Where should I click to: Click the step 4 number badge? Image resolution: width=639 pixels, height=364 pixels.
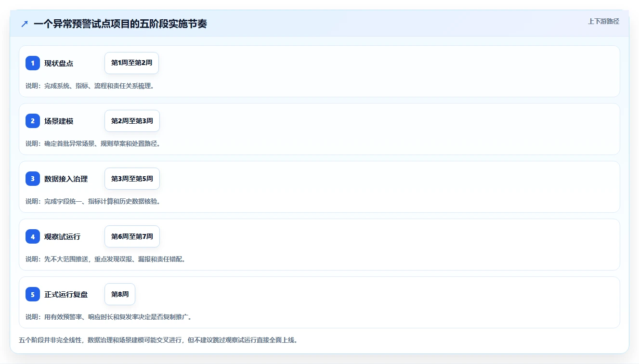click(33, 236)
